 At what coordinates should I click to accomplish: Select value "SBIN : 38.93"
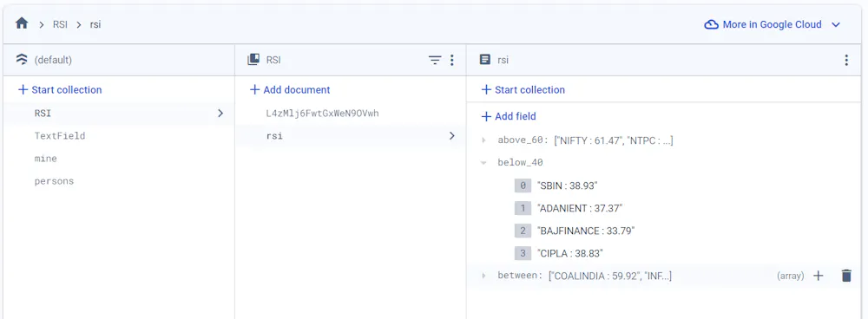(x=568, y=186)
